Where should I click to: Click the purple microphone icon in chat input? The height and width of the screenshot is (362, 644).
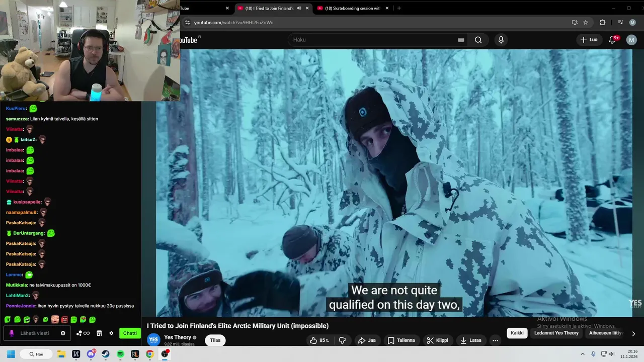pyautogui.click(x=12, y=333)
